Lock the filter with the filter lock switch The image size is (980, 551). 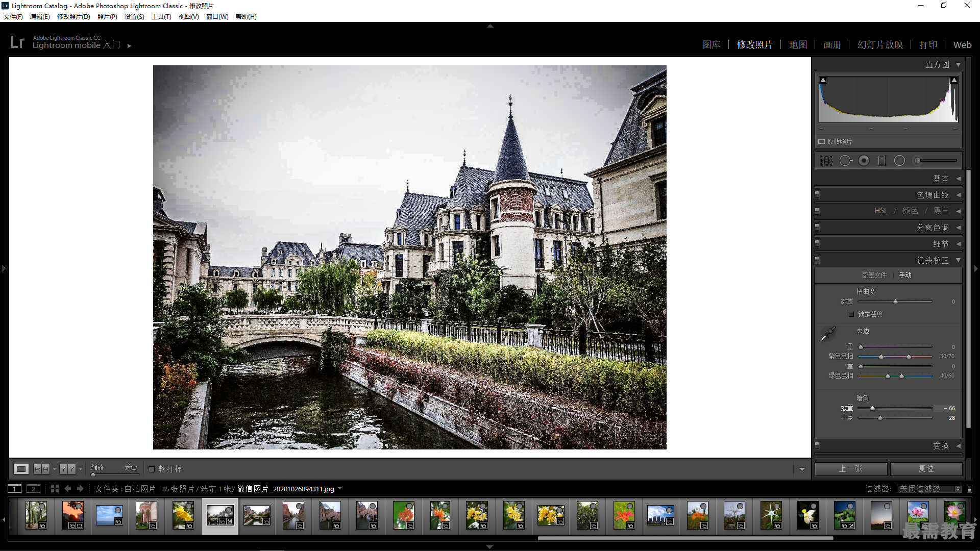click(x=970, y=489)
